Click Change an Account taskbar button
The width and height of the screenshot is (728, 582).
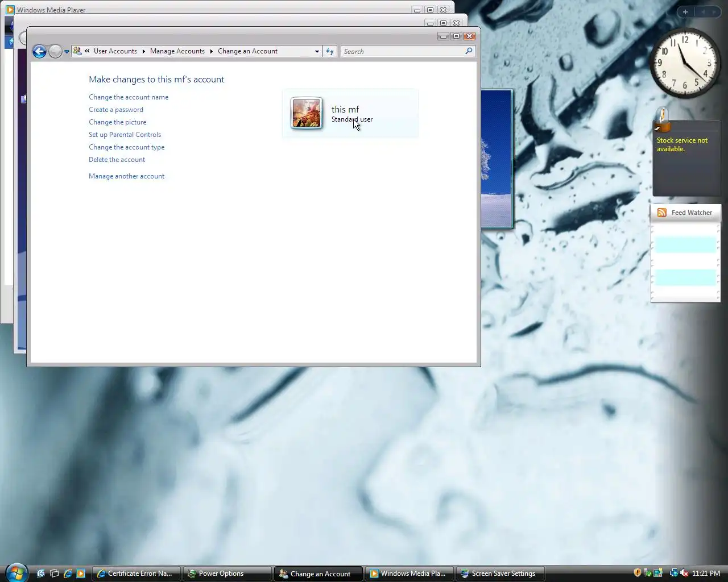pos(318,573)
